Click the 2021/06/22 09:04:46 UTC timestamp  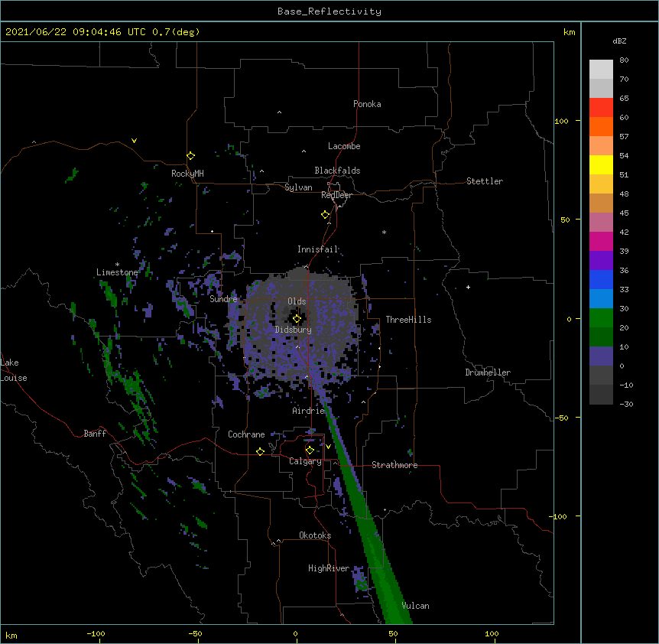click(x=76, y=32)
